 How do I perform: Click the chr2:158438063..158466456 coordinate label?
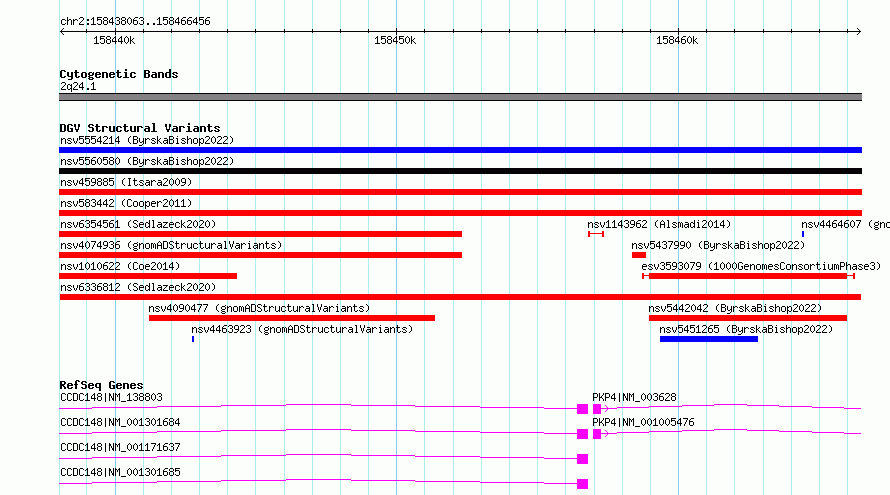[x=135, y=21]
